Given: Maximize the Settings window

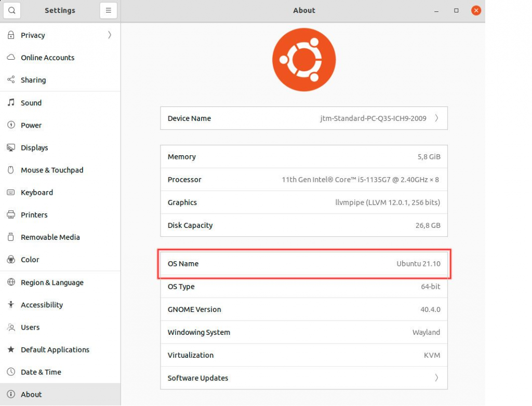Looking at the screenshot, I should pos(456,10).
